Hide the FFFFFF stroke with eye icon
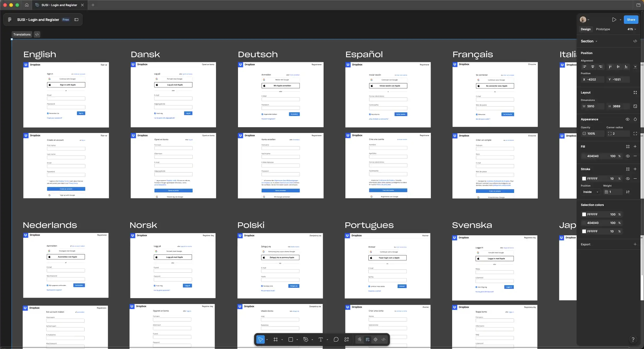 [628, 179]
